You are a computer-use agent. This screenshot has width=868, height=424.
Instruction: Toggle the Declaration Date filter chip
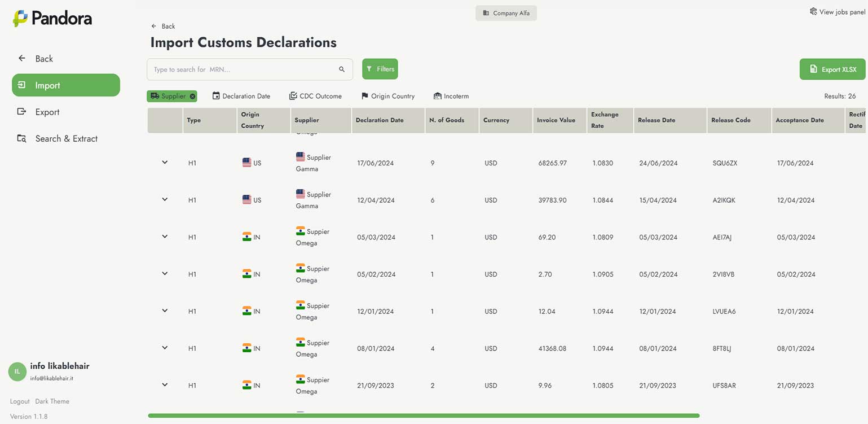tap(241, 96)
